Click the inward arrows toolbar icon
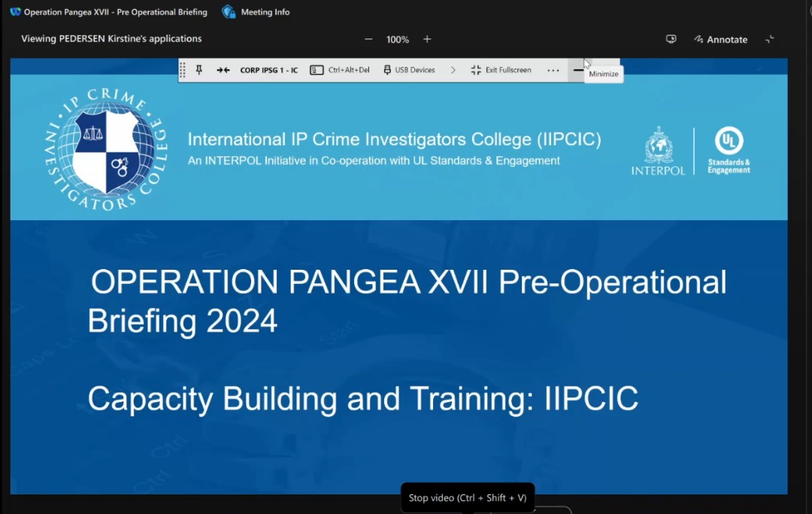 [x=223, y=70]
